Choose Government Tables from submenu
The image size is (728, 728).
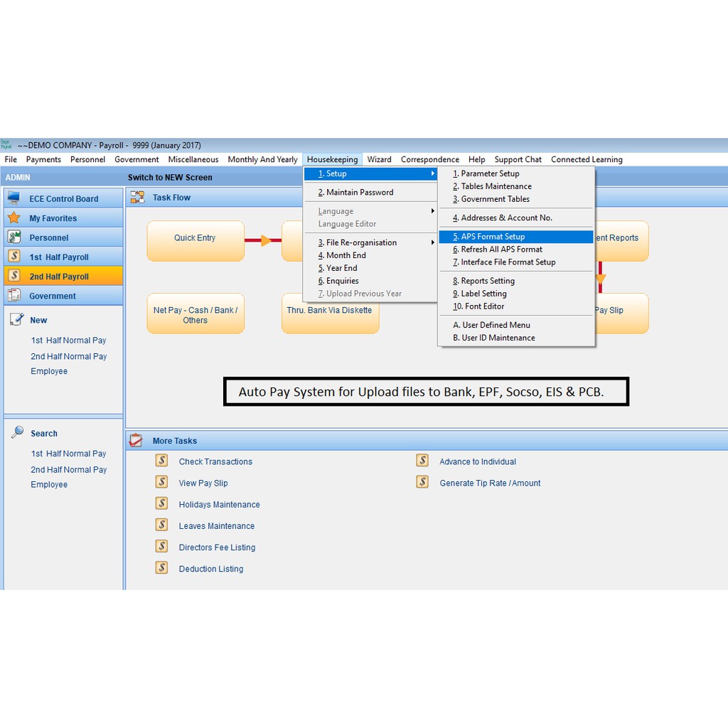click(x=516, y=199)
